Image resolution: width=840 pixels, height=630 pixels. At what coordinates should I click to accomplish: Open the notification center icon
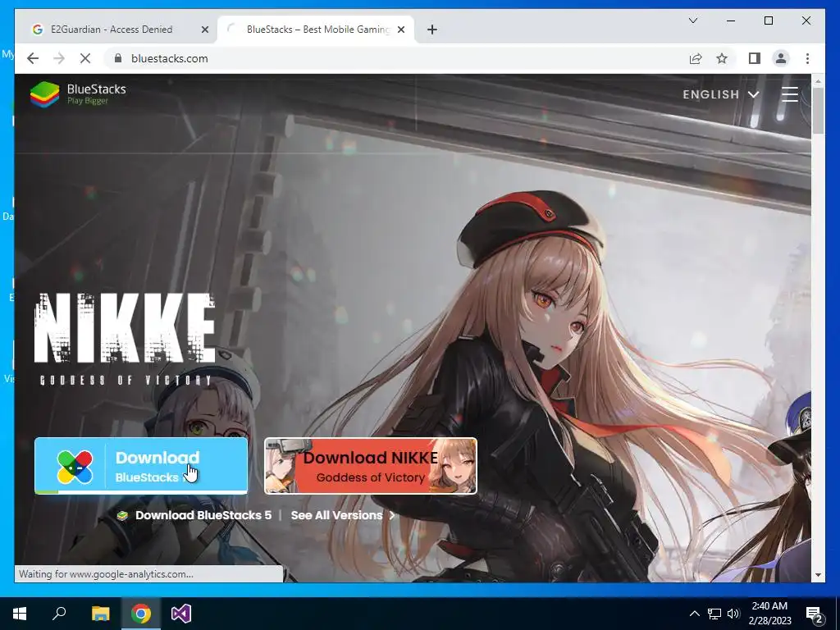point(815,614)
